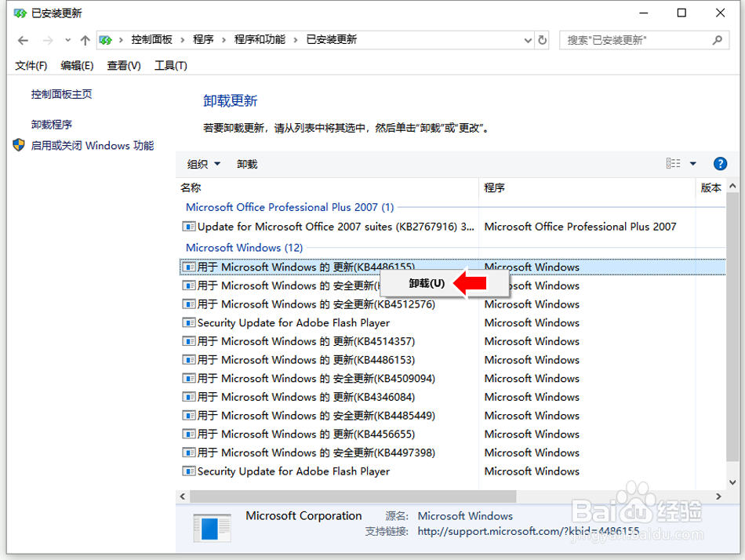The height and width of the screenshot is (560, 745).
Task: Click the change view icon
Action: [673, 164]
